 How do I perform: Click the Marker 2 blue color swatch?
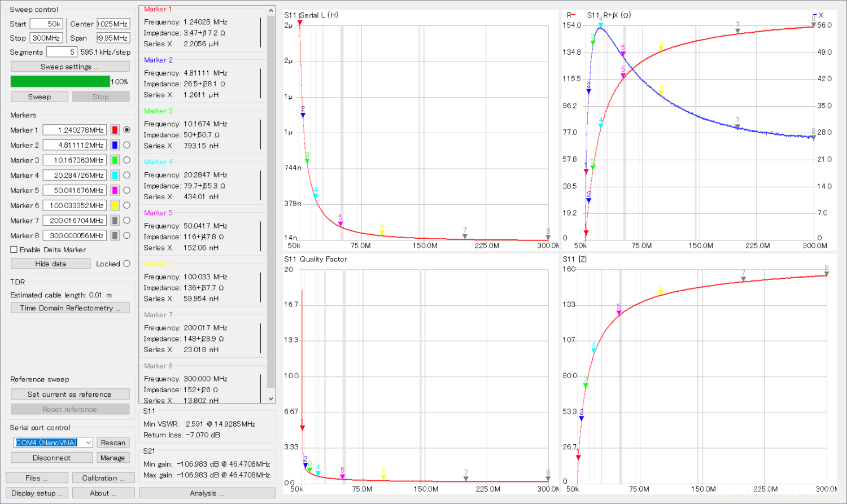click(x=115, y=145)
